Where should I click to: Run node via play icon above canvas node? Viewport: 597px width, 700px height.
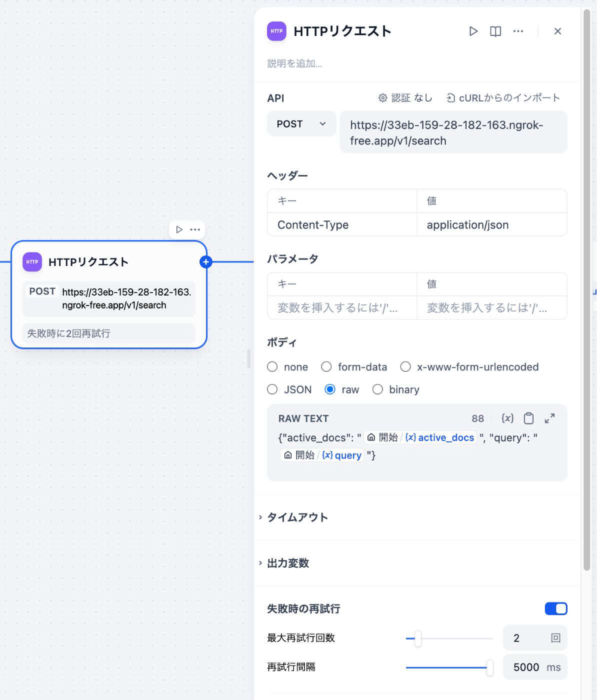point(179,229)
